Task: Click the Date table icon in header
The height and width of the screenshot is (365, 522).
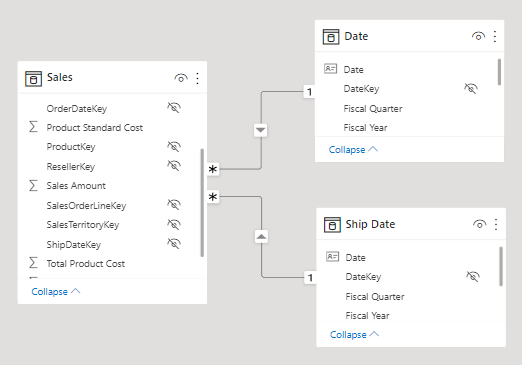Action: click(x=331, y=37)
